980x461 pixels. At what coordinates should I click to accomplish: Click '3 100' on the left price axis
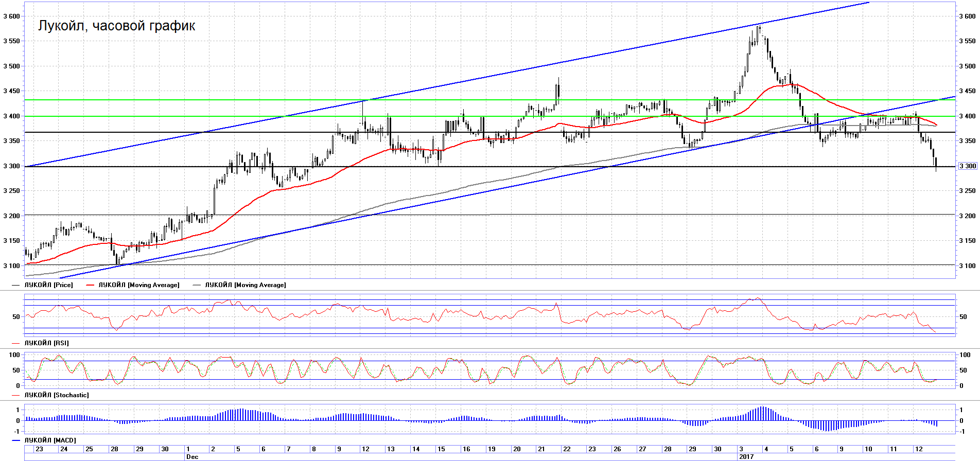click(11, 266)
